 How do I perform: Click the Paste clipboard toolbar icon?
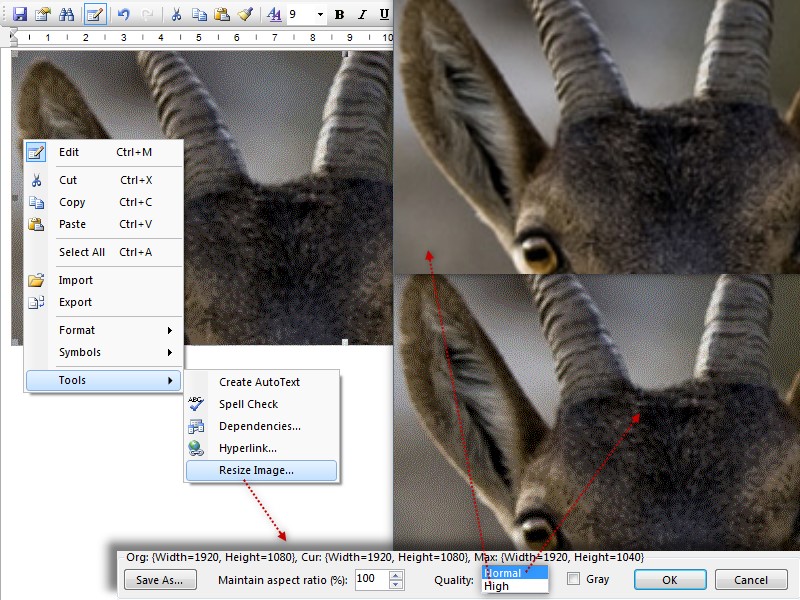coord(222,14)
